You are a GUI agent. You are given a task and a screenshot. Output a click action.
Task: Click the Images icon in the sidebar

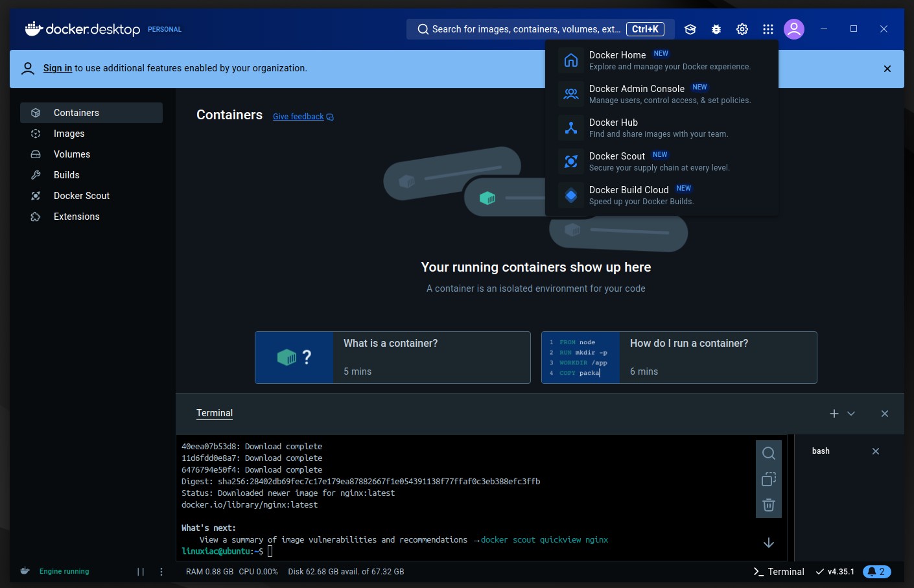[36, 134]
